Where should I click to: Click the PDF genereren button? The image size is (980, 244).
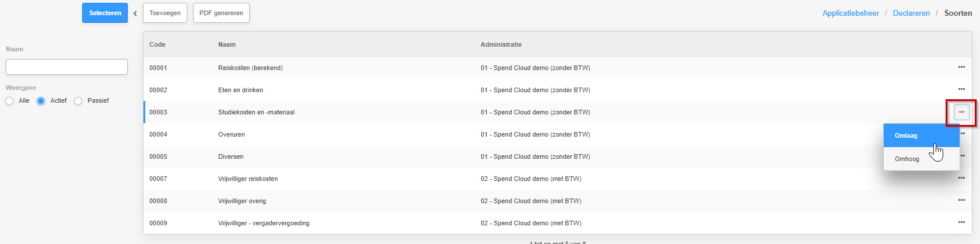coord(221,13)
